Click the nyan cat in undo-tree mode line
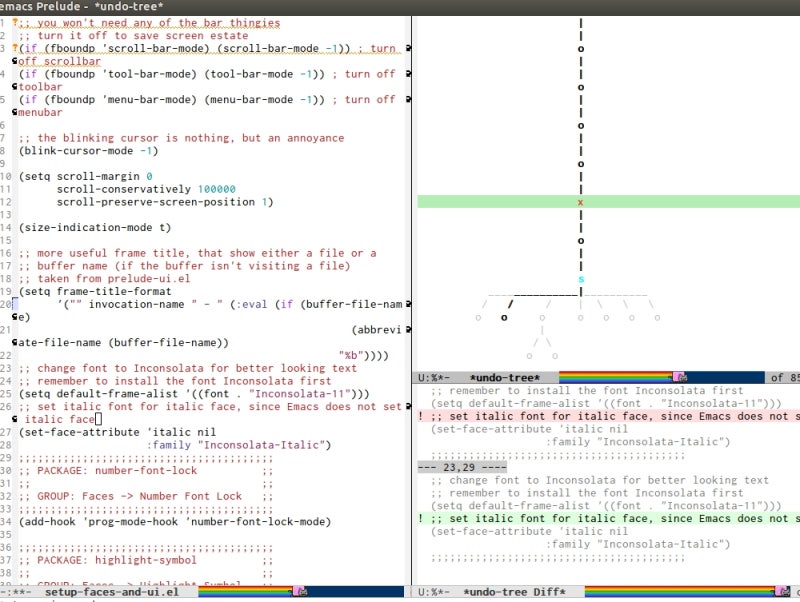The width and height of the screenshot is (800, 602). click(x=679, y=377)
